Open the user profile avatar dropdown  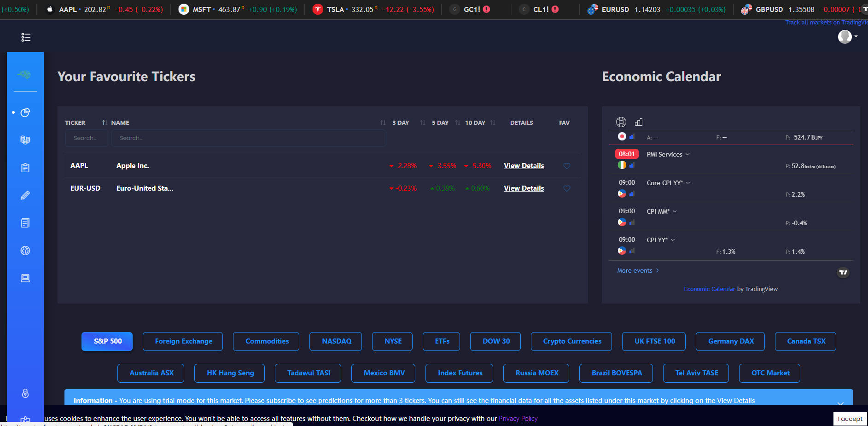[847, 36]
